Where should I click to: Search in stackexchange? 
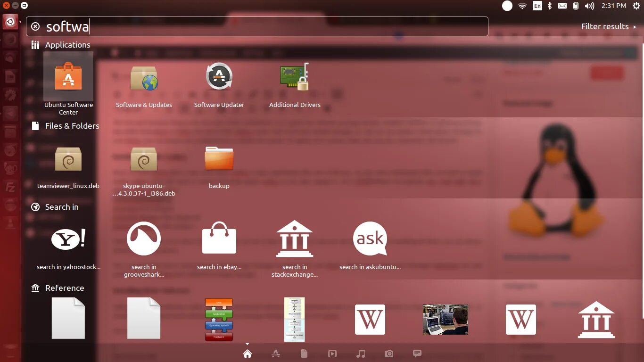pyautogui.click(x=295, y=249)
